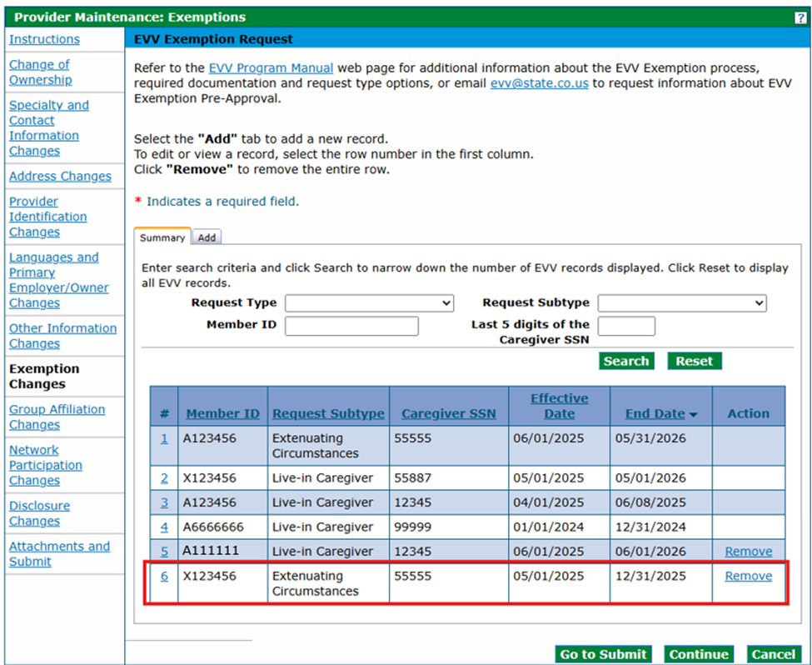Open the Request Subtype dropdown

pos(682,303)
